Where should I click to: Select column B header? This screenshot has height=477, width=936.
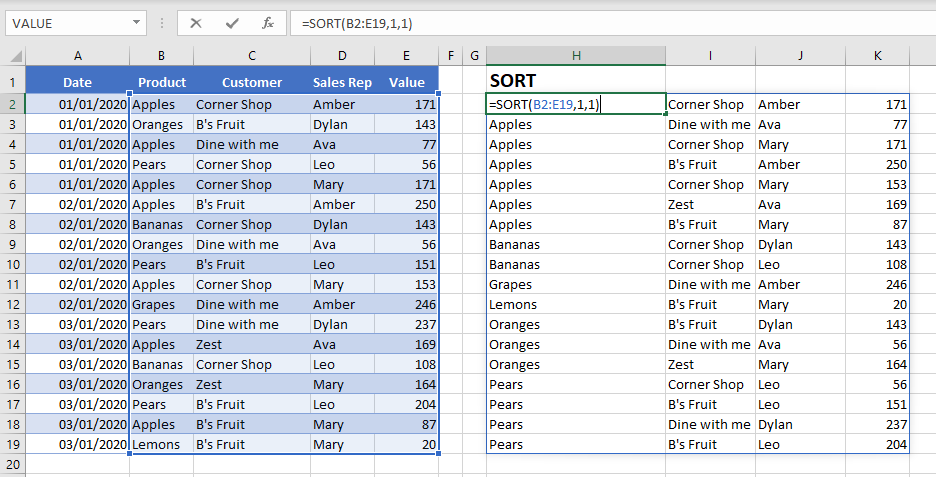coord(161,56)
